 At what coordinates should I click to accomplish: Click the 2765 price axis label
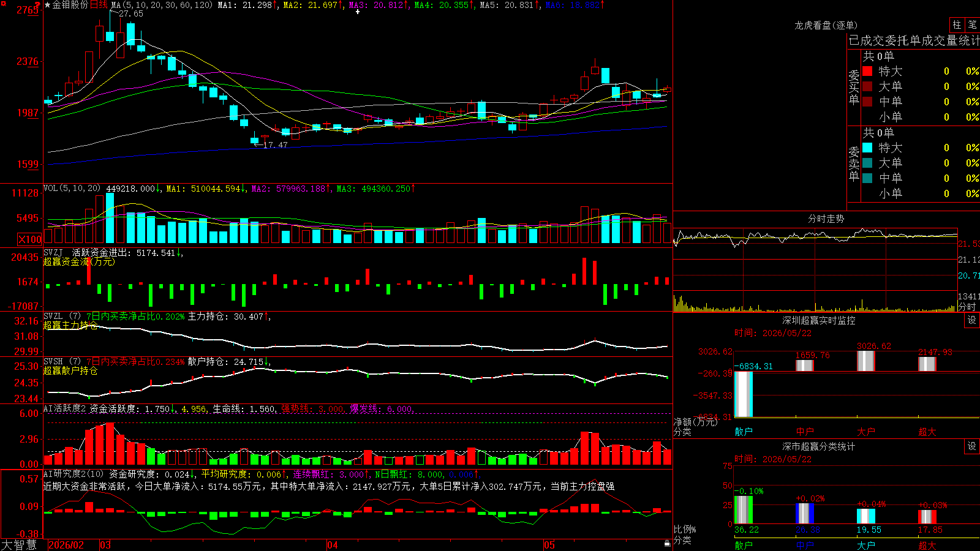(x=28, y=10)
